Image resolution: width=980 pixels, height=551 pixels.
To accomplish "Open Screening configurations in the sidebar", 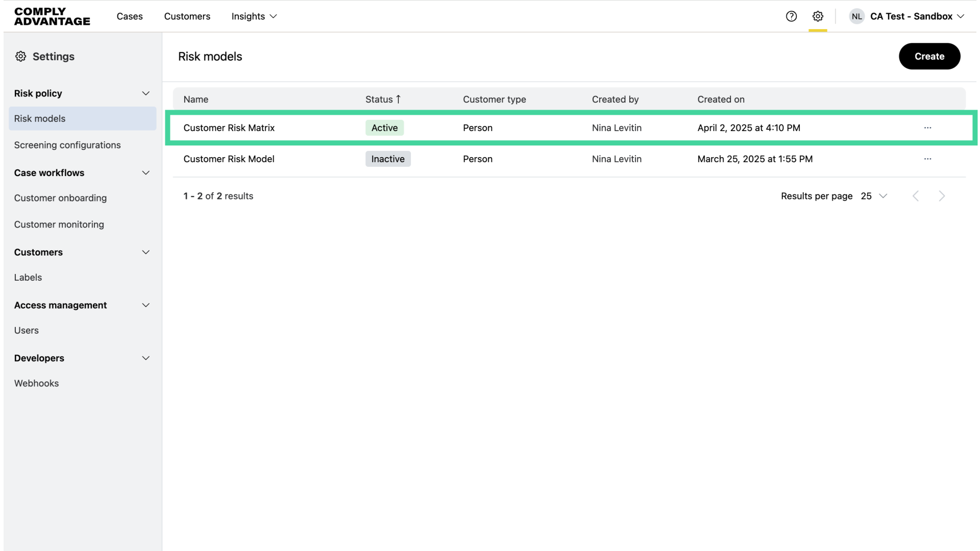I will (x=67, y=145).
